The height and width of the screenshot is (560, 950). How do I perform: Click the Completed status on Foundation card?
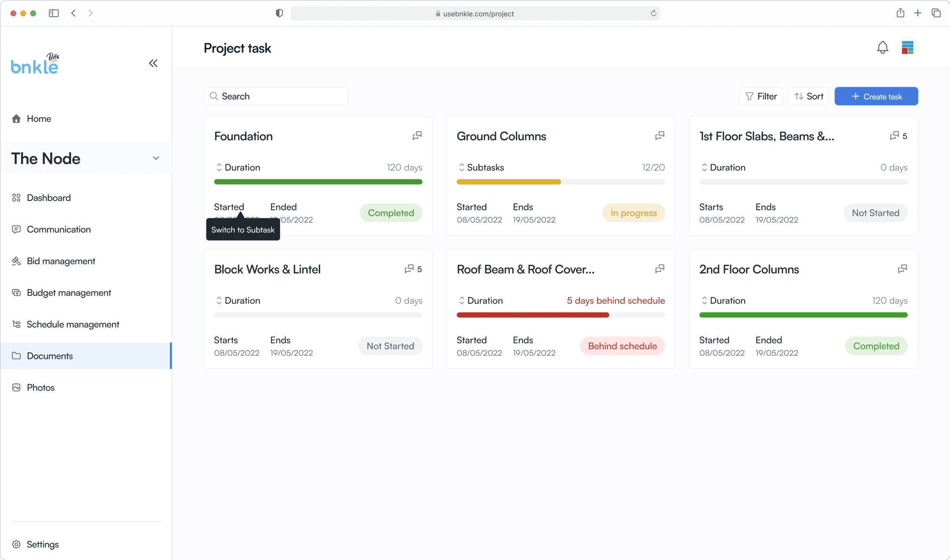[391, 213]
